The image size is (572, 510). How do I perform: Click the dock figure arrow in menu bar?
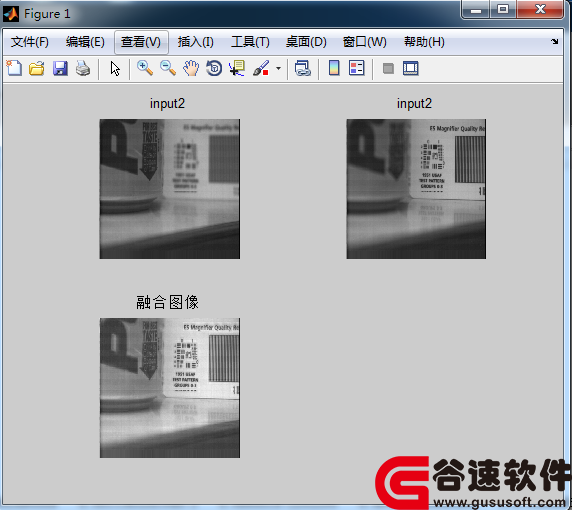pos(554,42)
